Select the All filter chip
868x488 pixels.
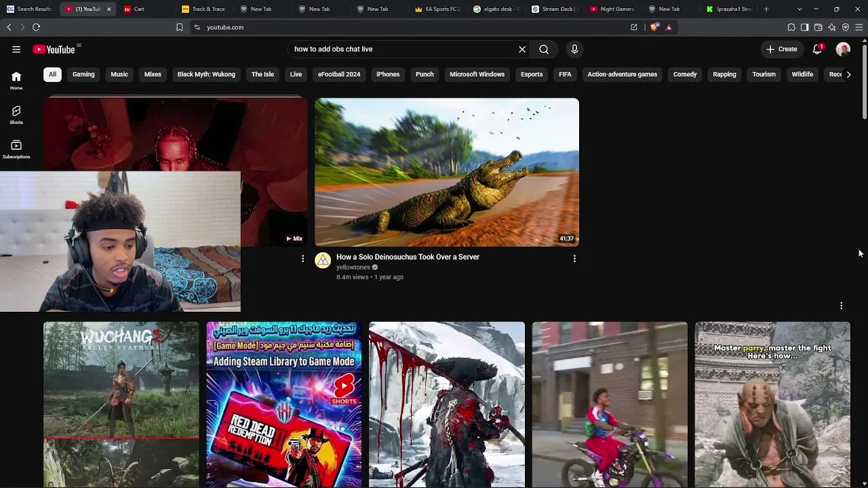point(52,74)
